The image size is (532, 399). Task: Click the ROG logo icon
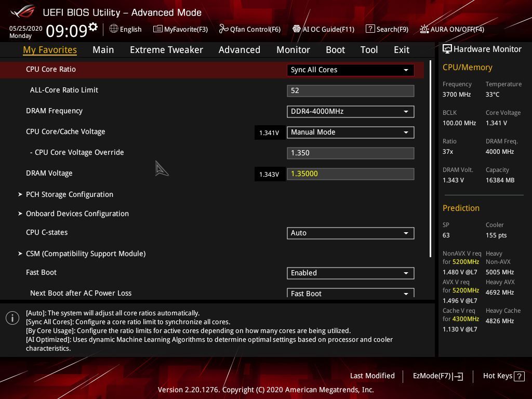tap(23, 11)
